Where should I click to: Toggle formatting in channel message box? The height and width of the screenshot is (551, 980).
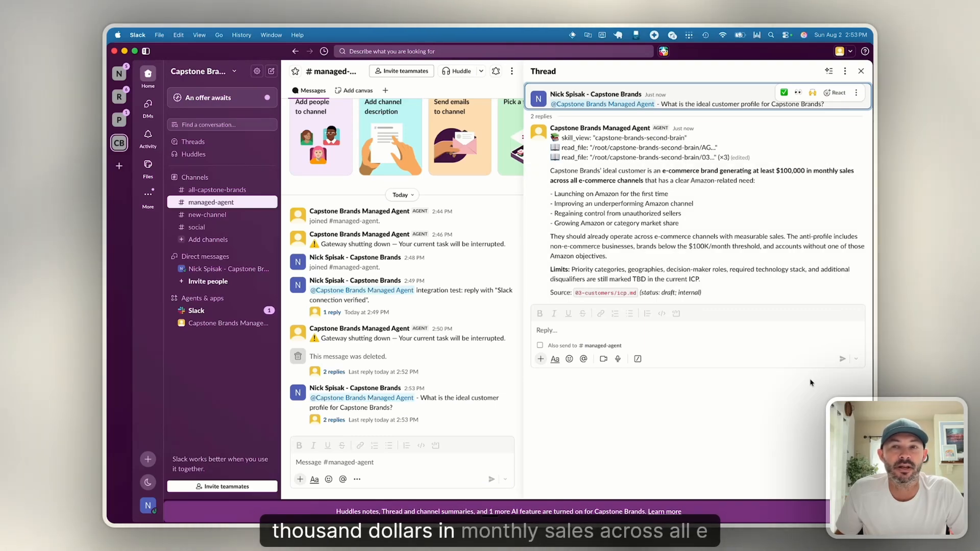[x=314, y=479]
